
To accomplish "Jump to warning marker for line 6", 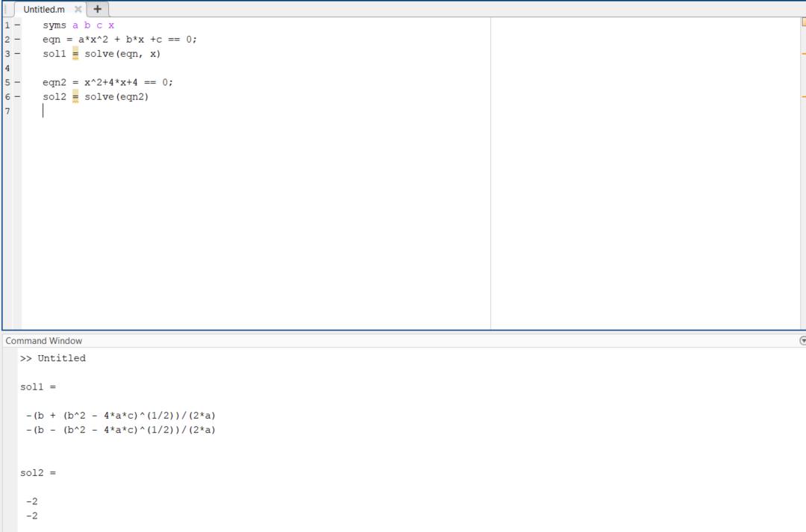I will pyautogui.click(x=804, y=97).
